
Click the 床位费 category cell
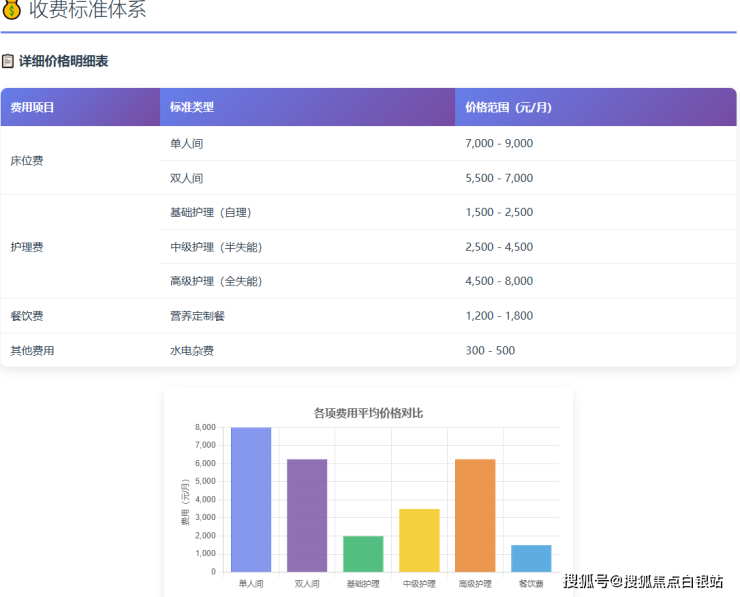pyautogui.click(x=27, y=161)
